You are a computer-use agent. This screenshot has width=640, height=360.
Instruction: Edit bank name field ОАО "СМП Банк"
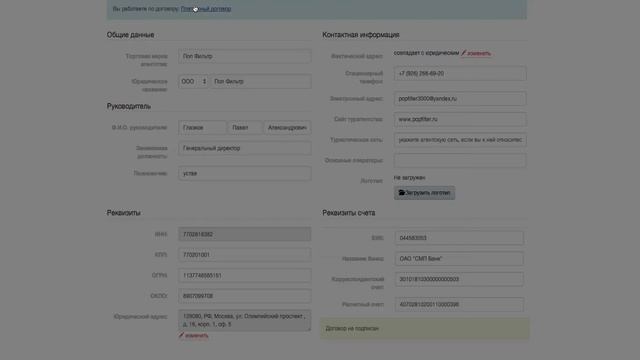tap(459, 259)
